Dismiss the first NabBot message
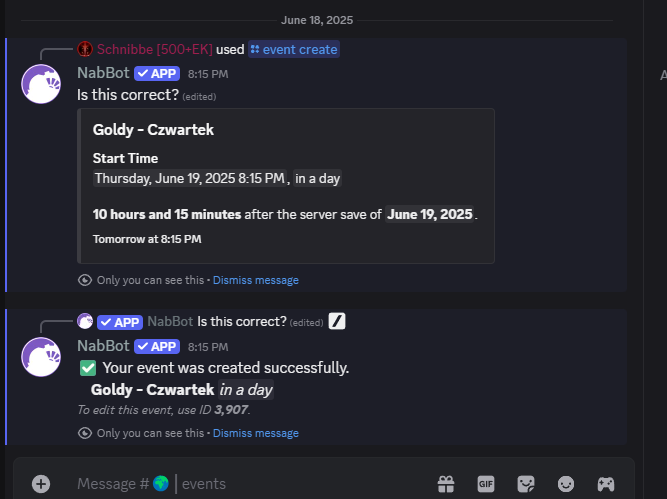The image size is (667, 499). click(x=256, y=280)
